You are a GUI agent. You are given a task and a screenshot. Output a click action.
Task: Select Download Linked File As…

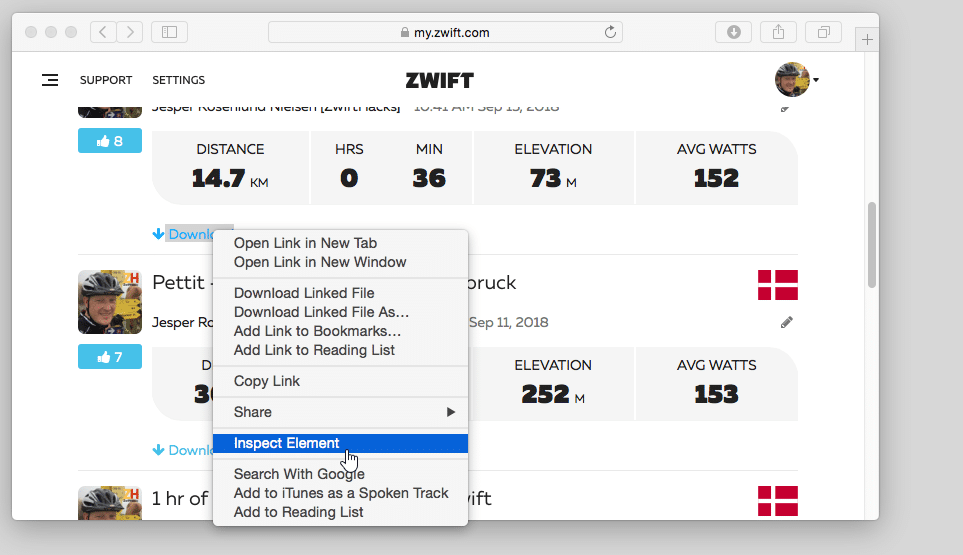coord(340,312)
